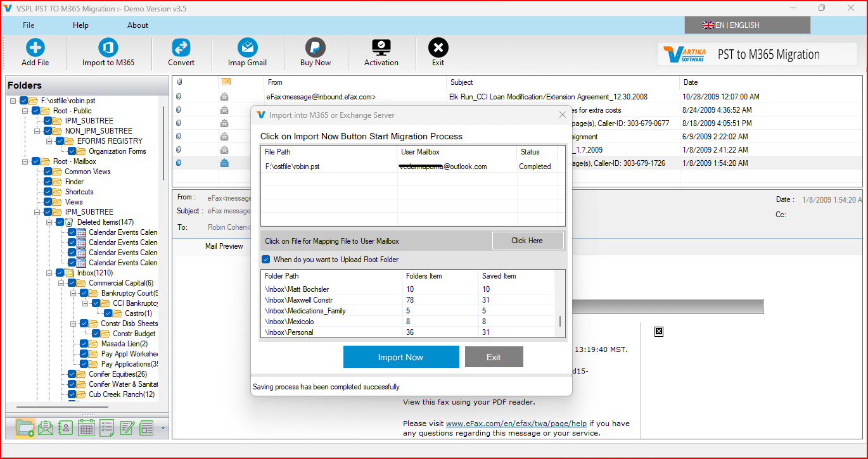
Task: Switch to journal view icon
Action: (147, 428)
